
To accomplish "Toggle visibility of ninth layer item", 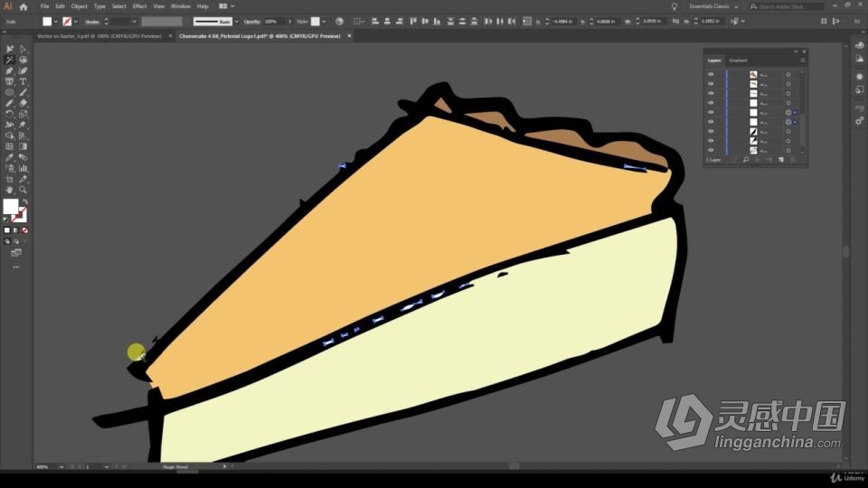I will 711,150.
